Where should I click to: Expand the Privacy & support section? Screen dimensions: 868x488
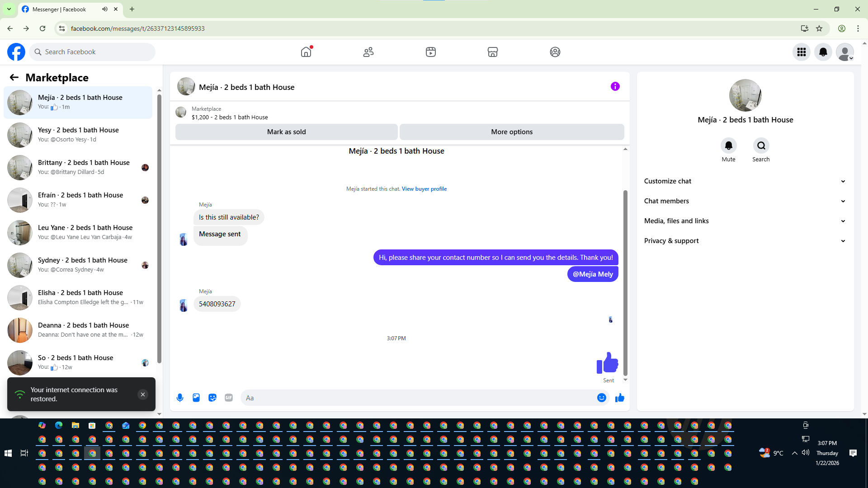pos(745,241)
